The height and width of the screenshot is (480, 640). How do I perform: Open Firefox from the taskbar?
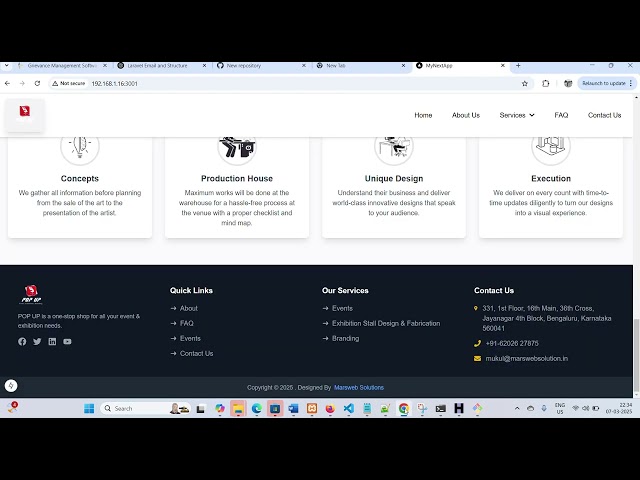pos(330,408)
